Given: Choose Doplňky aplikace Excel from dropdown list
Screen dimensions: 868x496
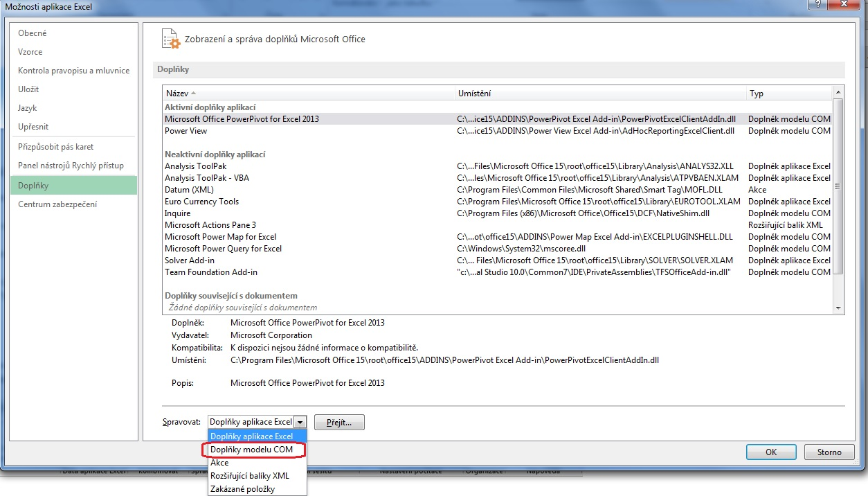Looking at the screenshot, I should [x=257, y=436].
